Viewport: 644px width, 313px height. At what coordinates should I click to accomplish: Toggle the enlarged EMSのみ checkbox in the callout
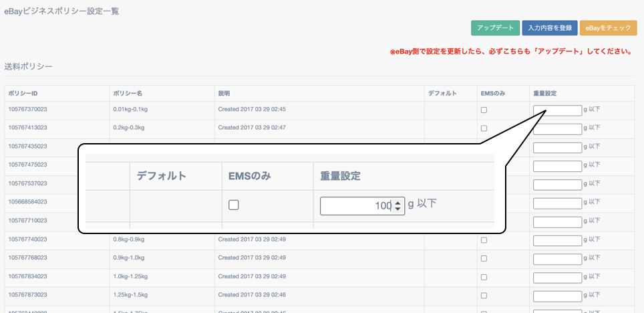point(234,205)
